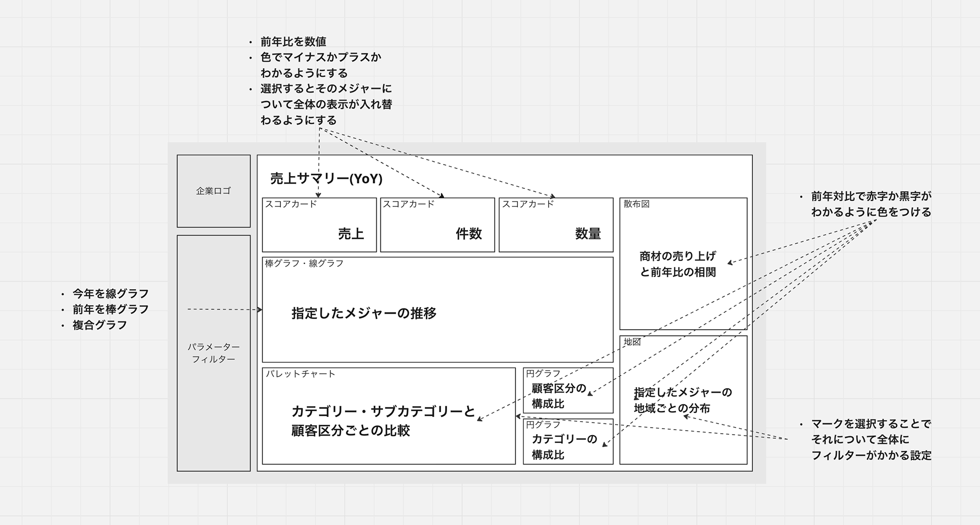Click the 選択するとそのメジャーに note

tap(326, 88)
